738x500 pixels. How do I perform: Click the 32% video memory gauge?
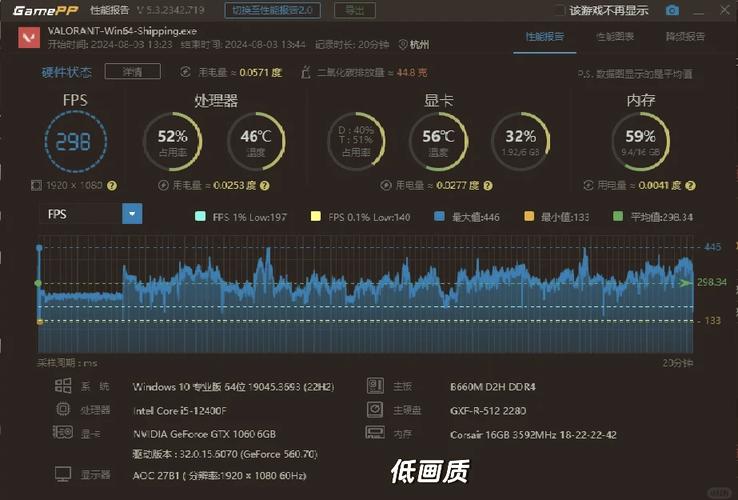[521, 142]
